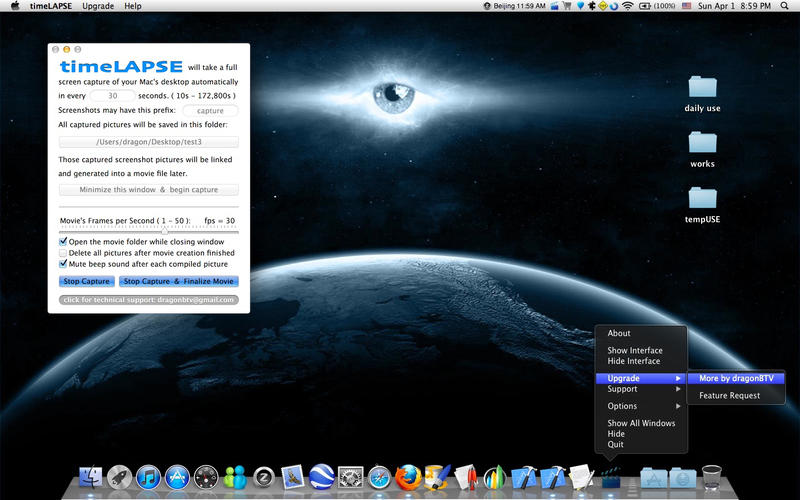Open Mail stamp icon in dock
Viewport: 800px width, 500px height.
[x=292, y=478]
